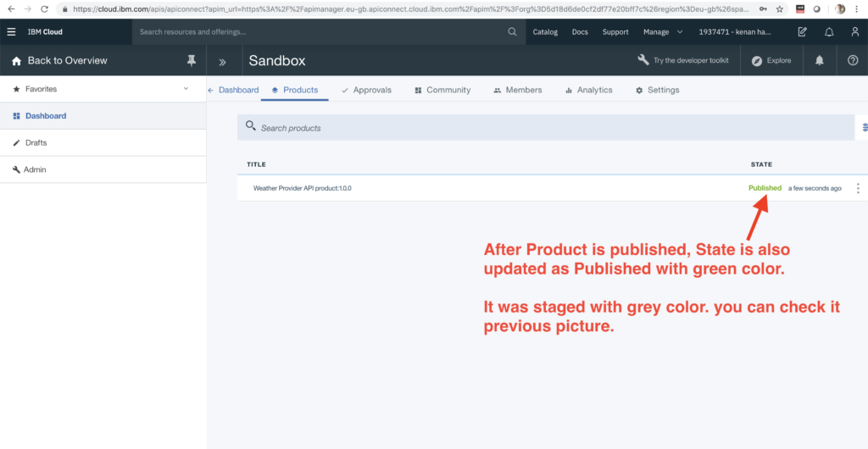Click the filter icon beside product search
Screen dimensions: 868x449
[x=865, y=128]
